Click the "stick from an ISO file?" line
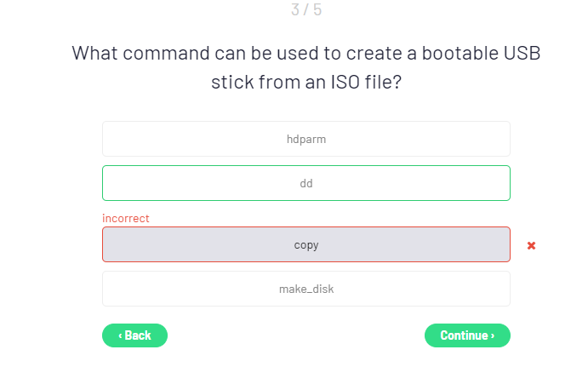Image resolution: width=588 pixels, height=384 pixels. (x=306, y=84)
